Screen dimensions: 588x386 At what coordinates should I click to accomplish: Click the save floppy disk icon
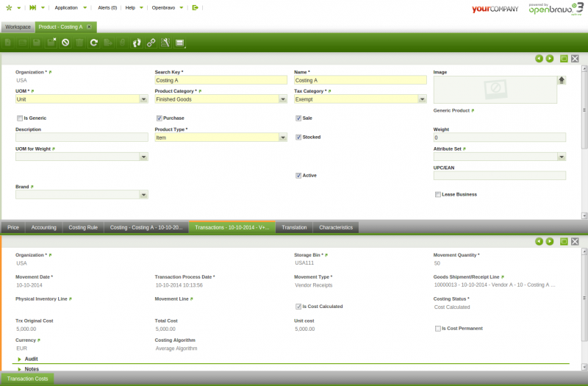(x=37, y=43)
